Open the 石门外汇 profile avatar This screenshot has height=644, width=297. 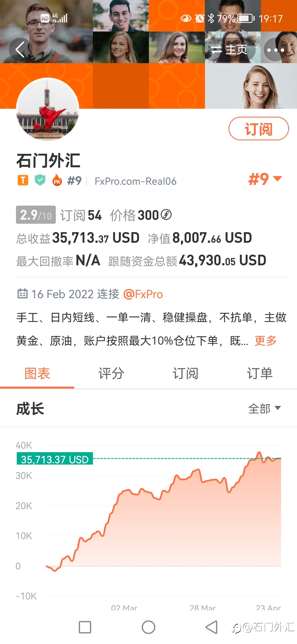point(48,110)
